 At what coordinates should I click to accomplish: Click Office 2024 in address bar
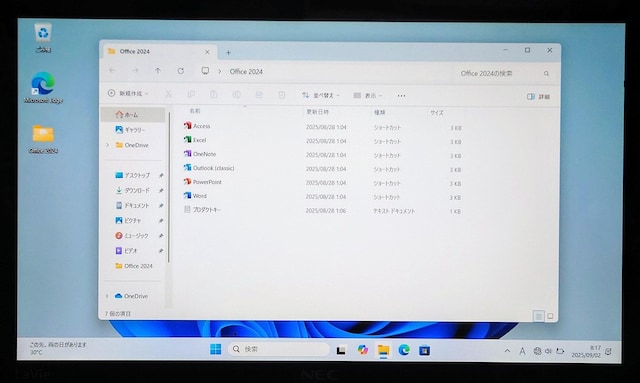[246, 71]
